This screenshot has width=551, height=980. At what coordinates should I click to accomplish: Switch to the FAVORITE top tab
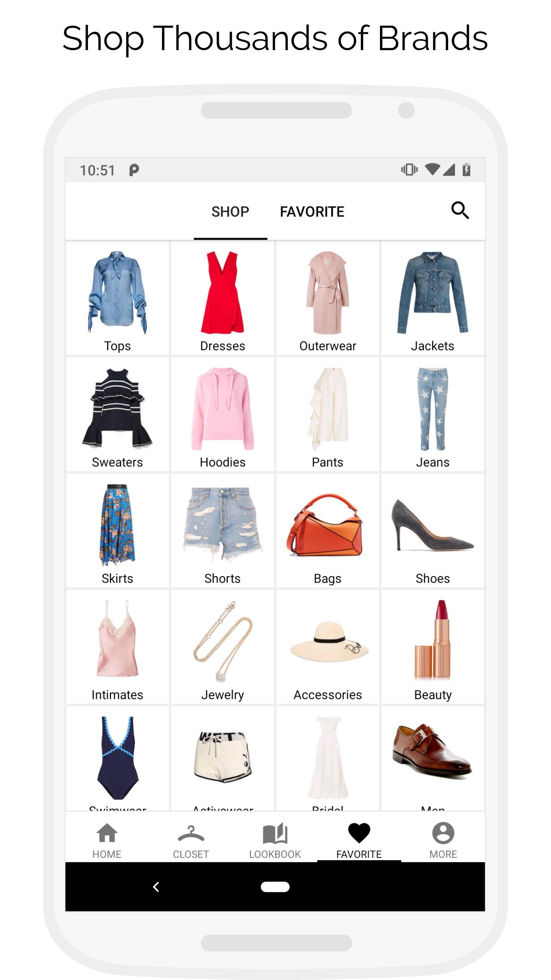click(x=312, y=212)
